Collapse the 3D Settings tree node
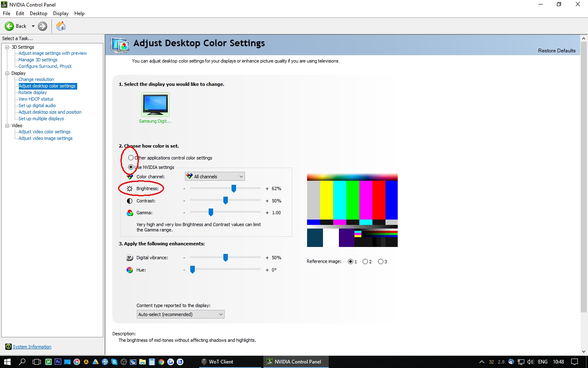This screenshot has width=588, height=368. 7,47
